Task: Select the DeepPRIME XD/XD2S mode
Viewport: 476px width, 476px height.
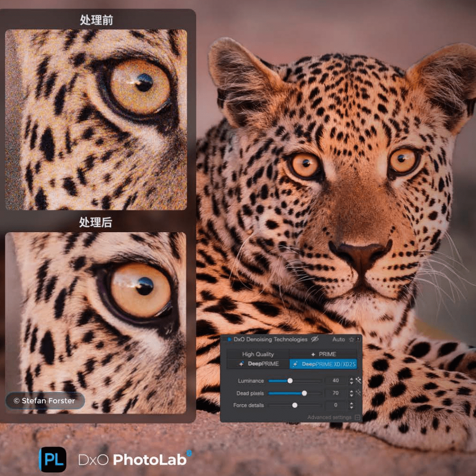Action: click(323, 364)
